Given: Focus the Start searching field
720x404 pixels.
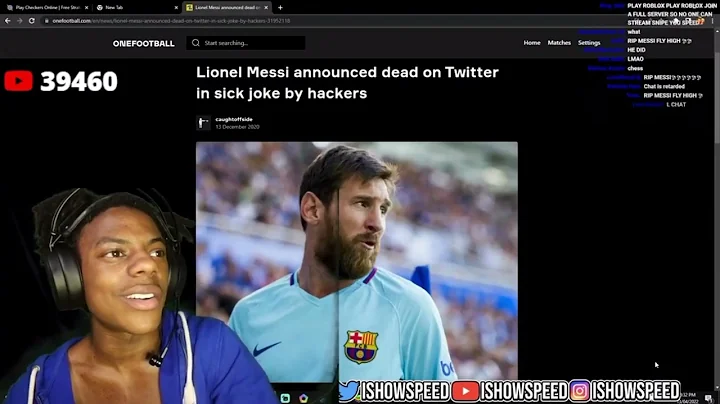Looking at the screenshot, I should coord(246,43).
